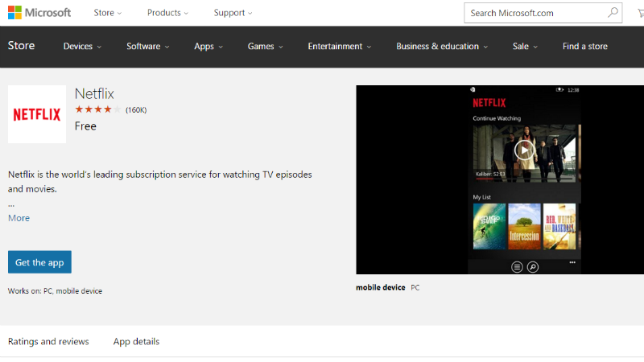Image resolution: width=644 pixels, height=362 pixels.
Task: Open the Devices menu
Action: [x=82, y=47]
